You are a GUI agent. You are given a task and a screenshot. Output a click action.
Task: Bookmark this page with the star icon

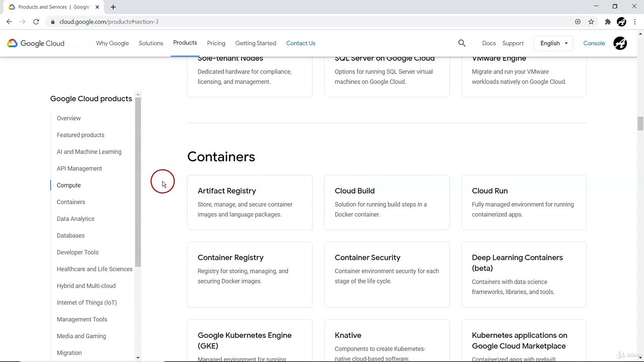pos(591,22)
